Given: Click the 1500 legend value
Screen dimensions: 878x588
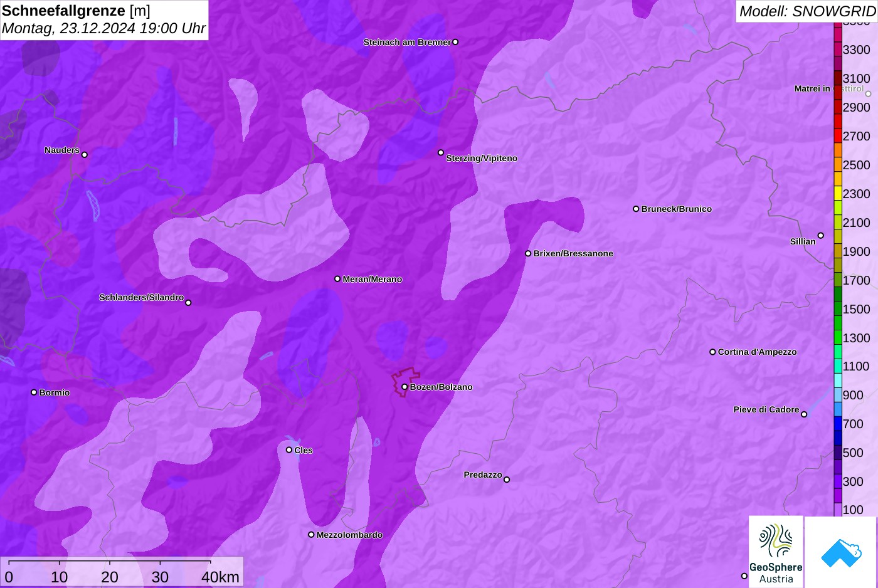Looking at the screenshot, I should click(x=856, y=309).
